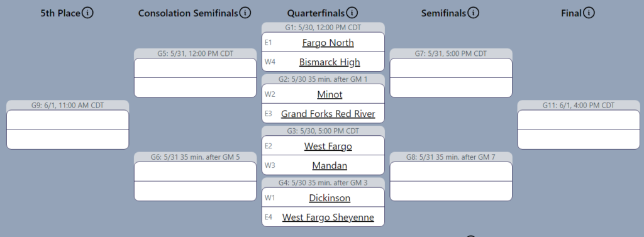Click the Bismarck High team link

pos(330,62)
